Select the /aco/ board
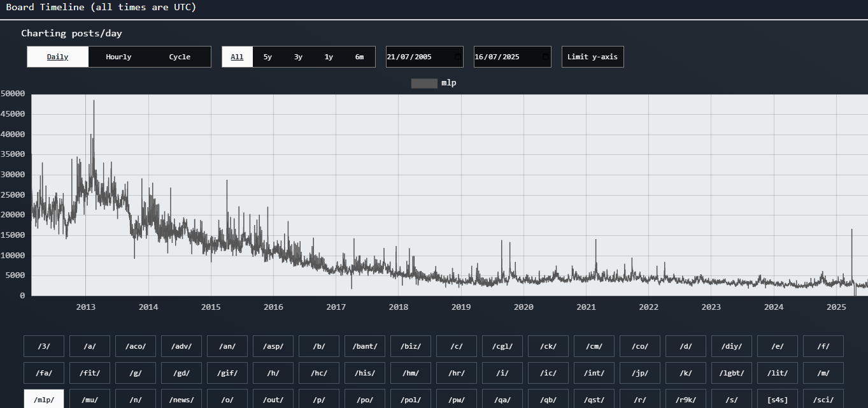Screen dimensions: 868x408 pyautogui.click(x=136, y=346)
